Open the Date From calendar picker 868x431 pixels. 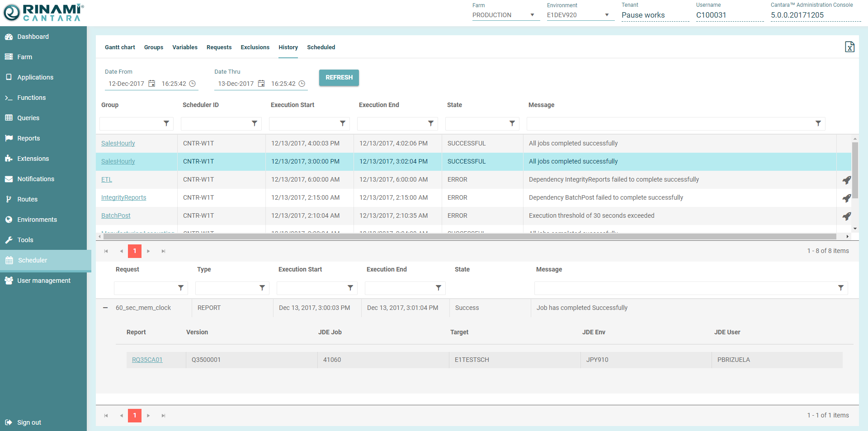[x=152, y=84]
